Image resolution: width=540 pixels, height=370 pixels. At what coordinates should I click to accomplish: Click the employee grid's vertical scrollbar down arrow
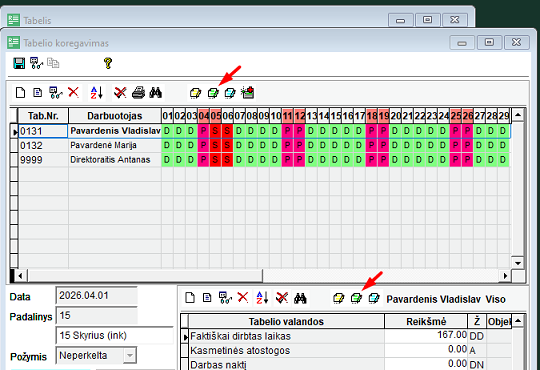518,263
